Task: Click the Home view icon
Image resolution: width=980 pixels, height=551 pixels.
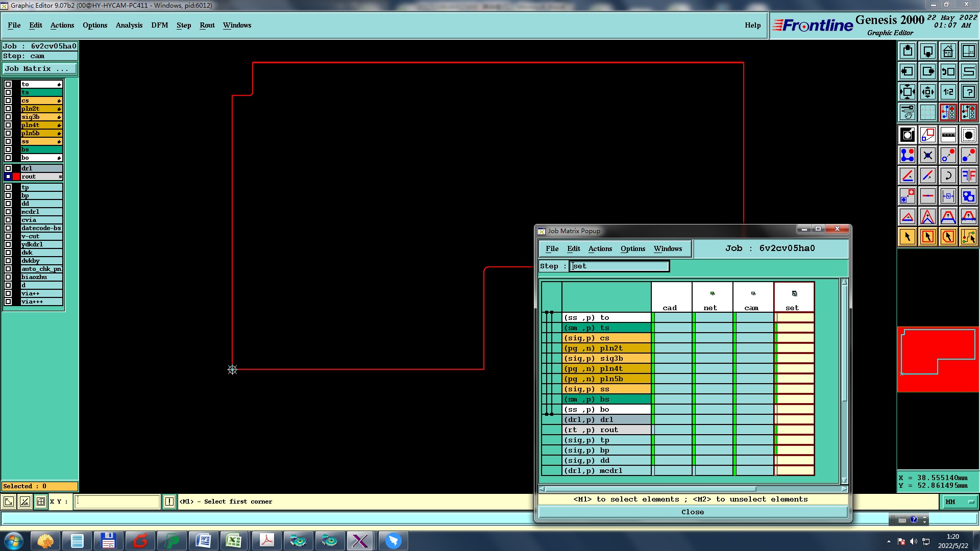Action: 948,51
